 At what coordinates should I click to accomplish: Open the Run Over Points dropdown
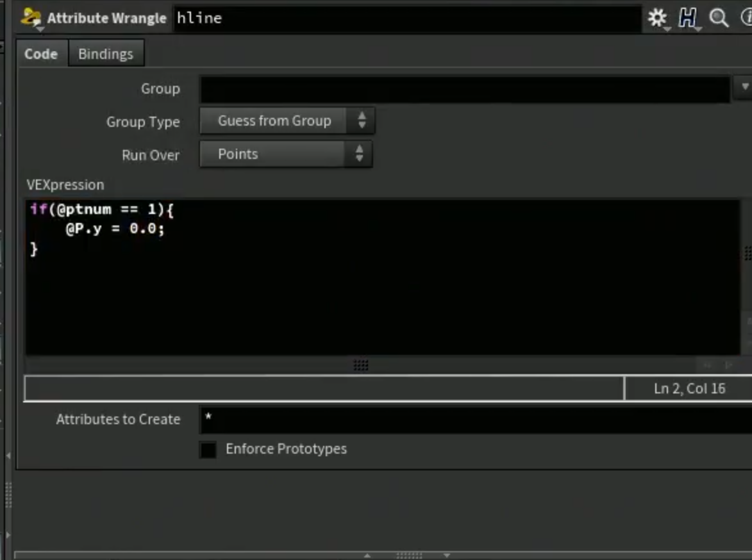(286, 154)
